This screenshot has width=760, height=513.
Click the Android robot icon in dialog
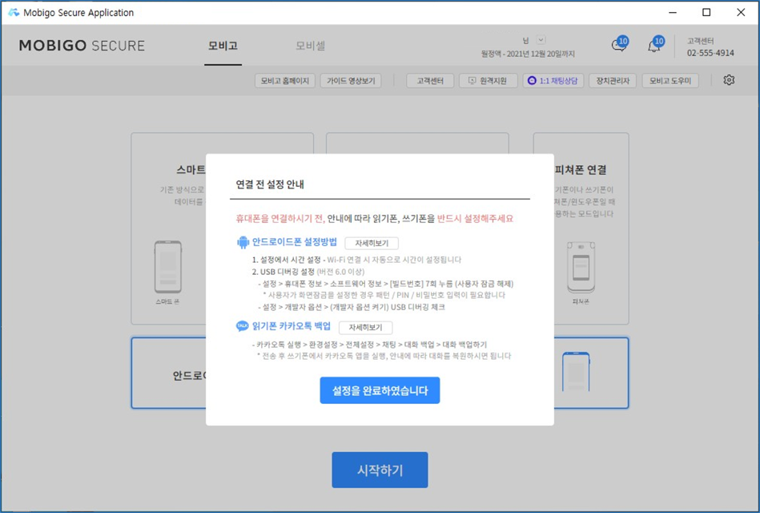(x=242, y=242)
